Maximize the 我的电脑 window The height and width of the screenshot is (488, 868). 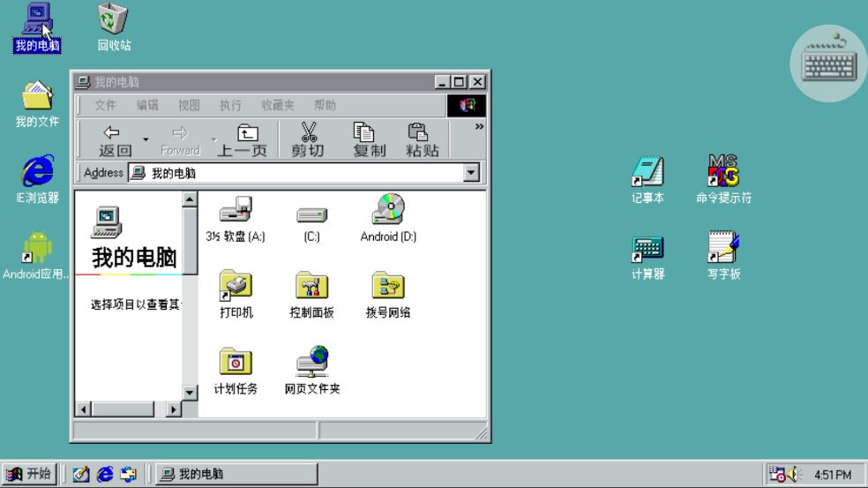pyautogui.click(x=459, y=82)
